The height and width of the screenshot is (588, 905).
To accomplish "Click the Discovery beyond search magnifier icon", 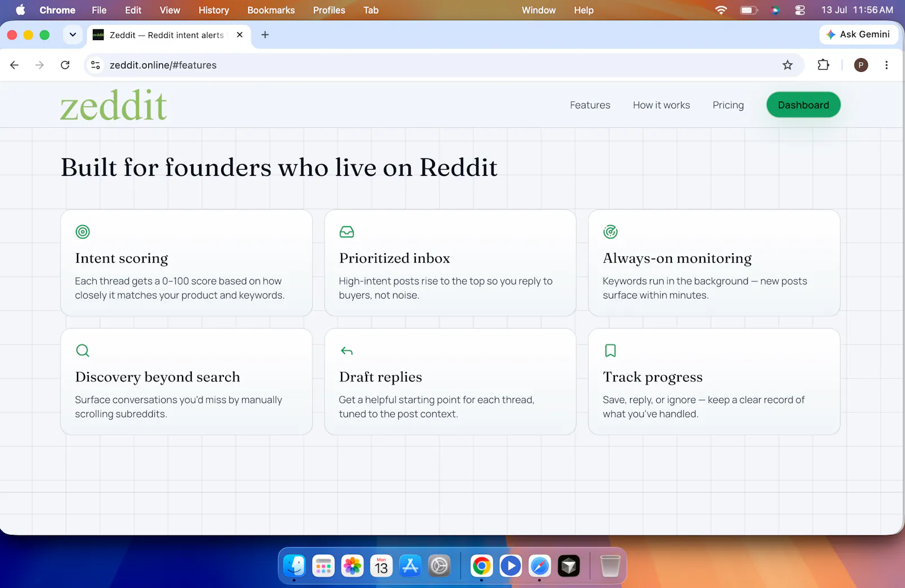I will click(83, 351).
